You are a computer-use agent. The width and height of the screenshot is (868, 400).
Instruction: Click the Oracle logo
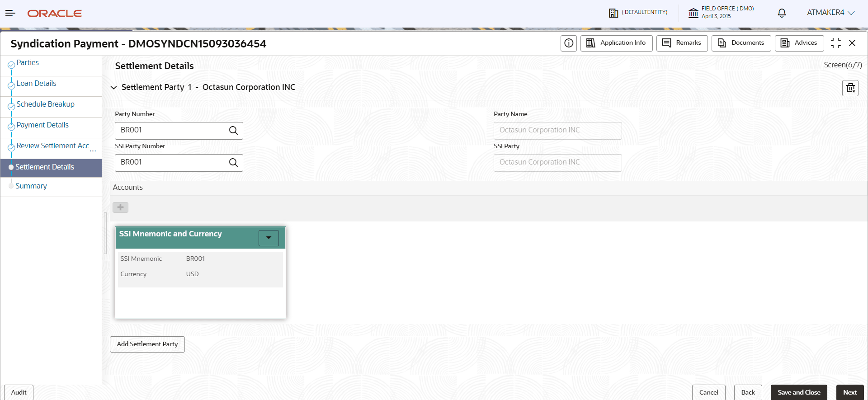click(55, 14)
